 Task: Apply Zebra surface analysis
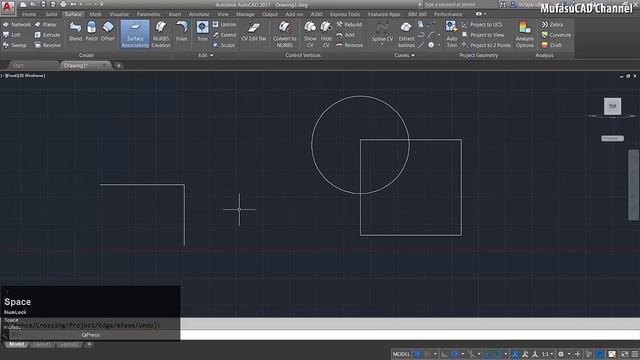[552, 24]
